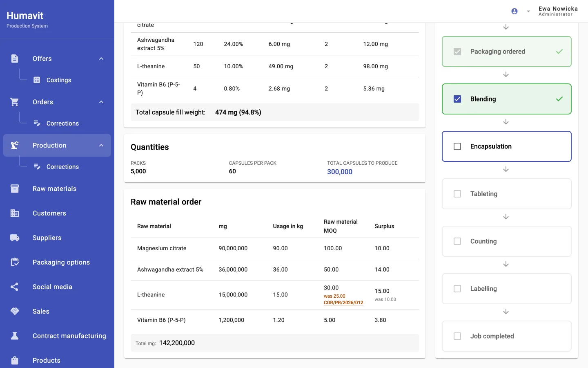Tick the Counting checkbox

(457, 241)
